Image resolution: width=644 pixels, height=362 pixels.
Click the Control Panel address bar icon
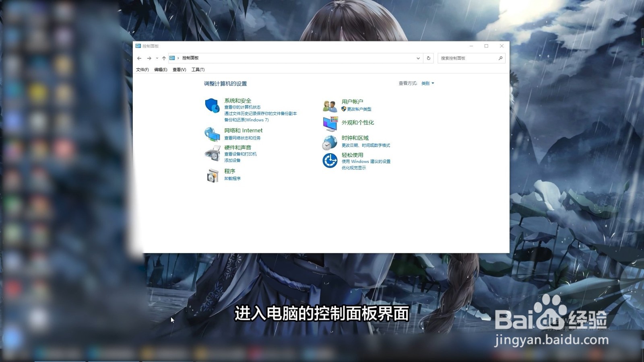172,58
